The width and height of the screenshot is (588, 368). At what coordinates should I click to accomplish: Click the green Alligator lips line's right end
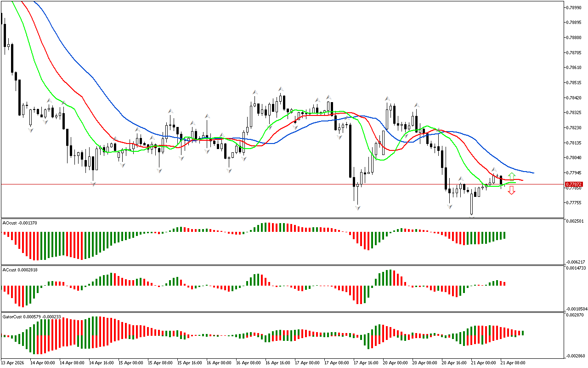pyautogui.click(x=514, y=183)
